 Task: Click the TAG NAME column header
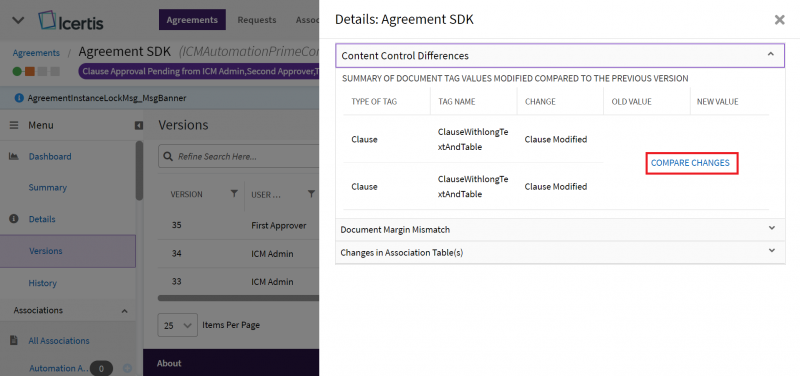[456, 102]
